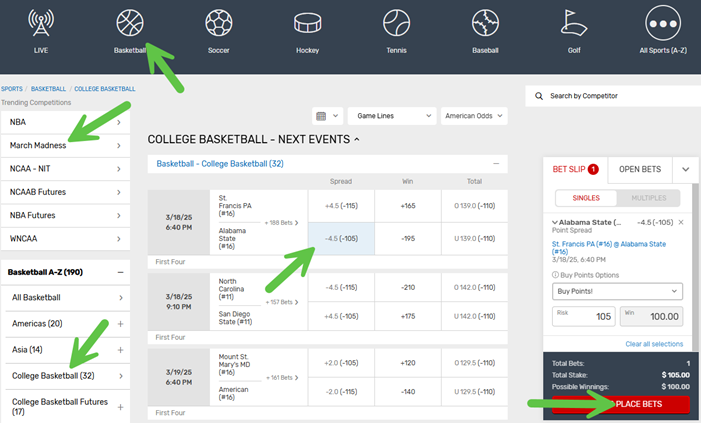Open the American Odds dropdown
This screenshot has height=423, width=701.
click(474, 116)
